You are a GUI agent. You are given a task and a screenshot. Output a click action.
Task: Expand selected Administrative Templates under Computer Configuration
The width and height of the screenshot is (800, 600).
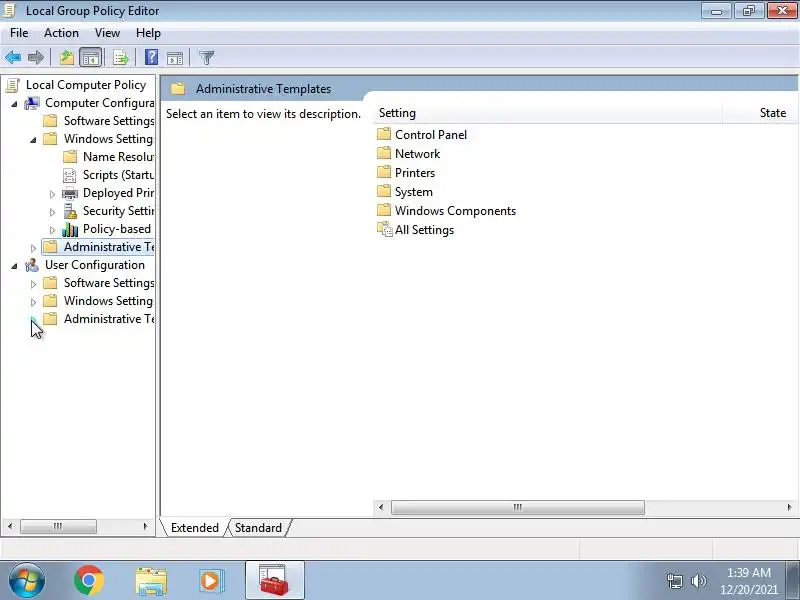(x=33, y=248)
